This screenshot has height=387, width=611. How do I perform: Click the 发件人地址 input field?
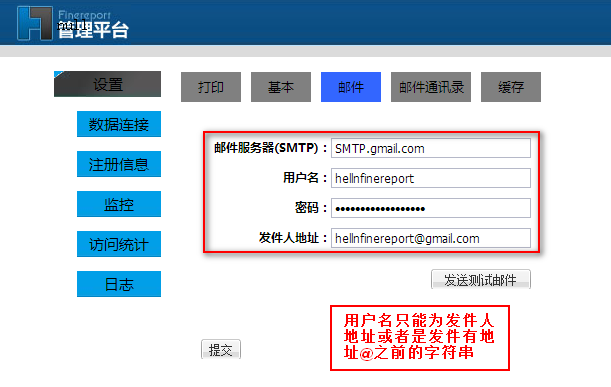[431, 238]
